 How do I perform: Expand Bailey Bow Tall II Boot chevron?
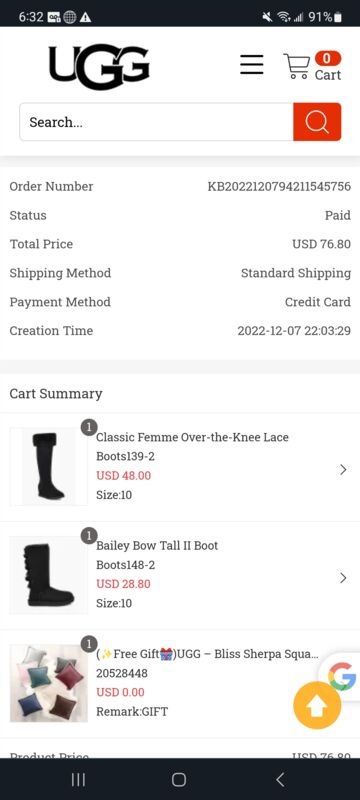[343, 578]
